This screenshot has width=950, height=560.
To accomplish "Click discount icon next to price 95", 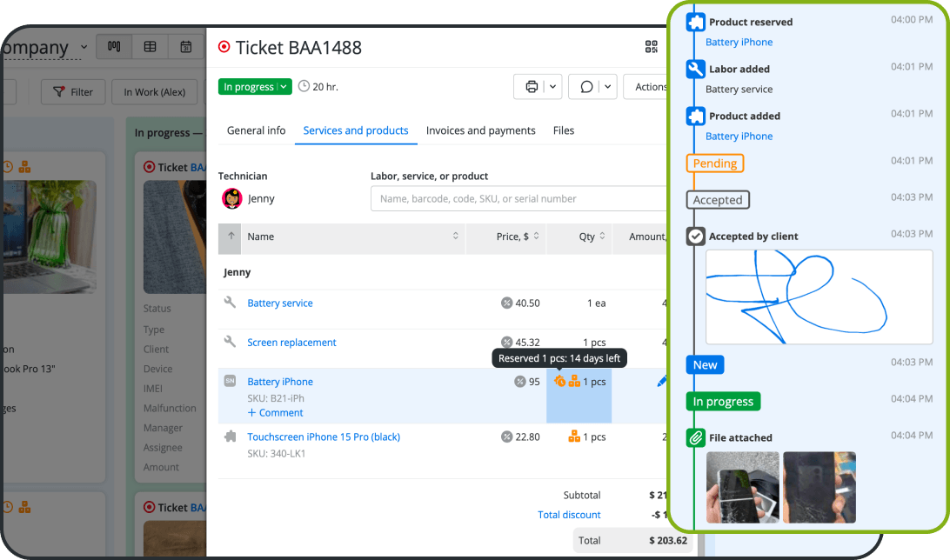I will point(520,382).
